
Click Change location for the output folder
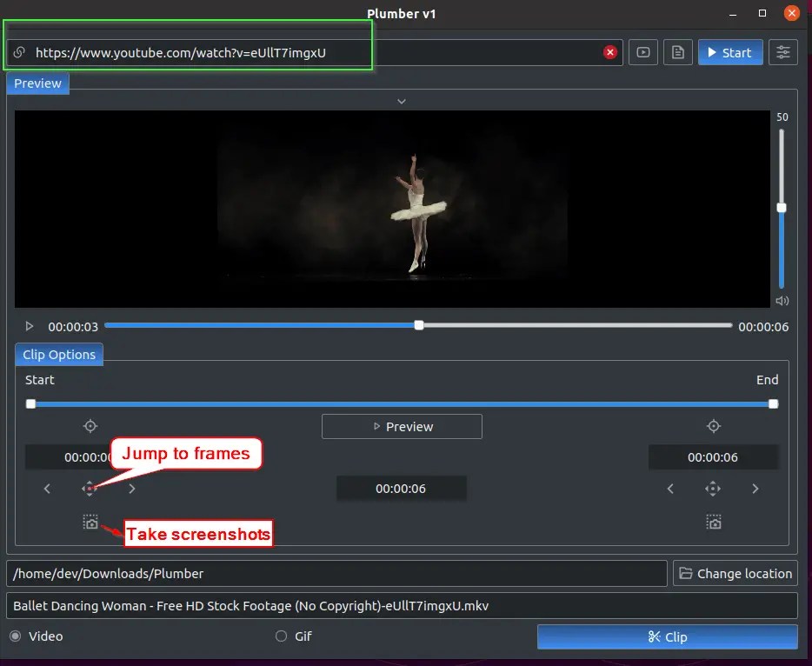tap(735, 573)
